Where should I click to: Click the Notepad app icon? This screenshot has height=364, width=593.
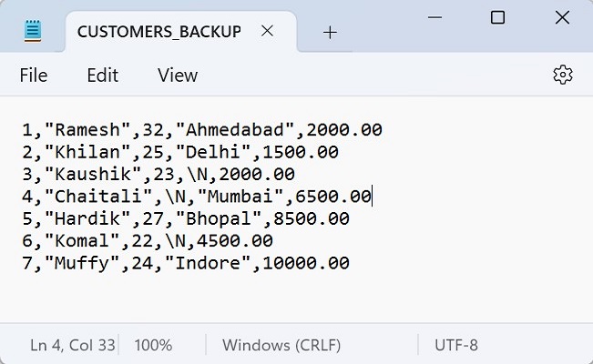[34, 32]
